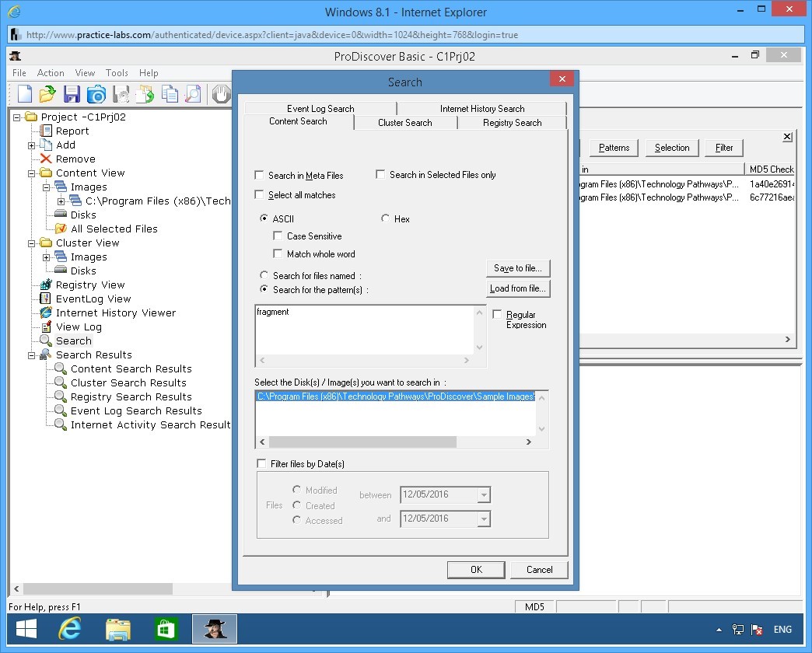Click the Internet History Viewer globe icon

[46, 313]
